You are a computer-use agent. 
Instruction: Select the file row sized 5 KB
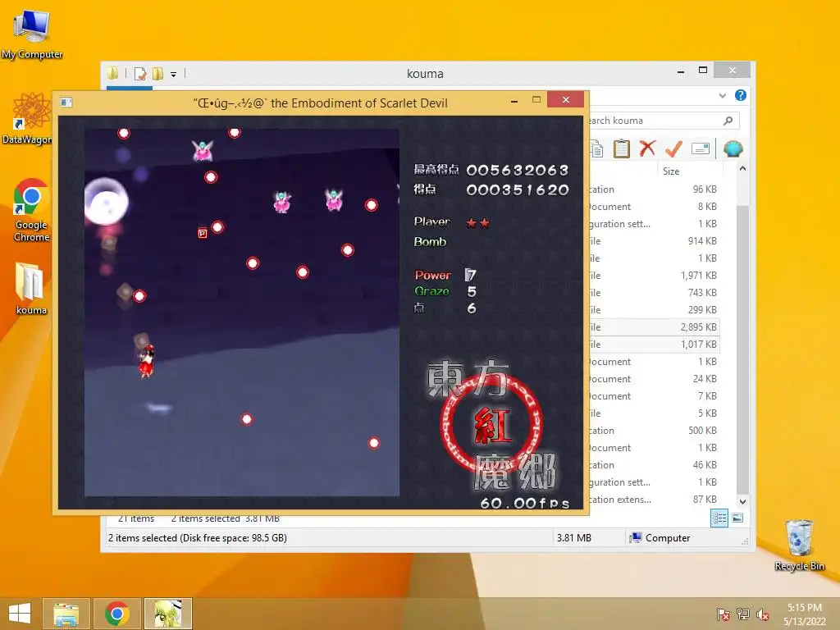point(654,413)
